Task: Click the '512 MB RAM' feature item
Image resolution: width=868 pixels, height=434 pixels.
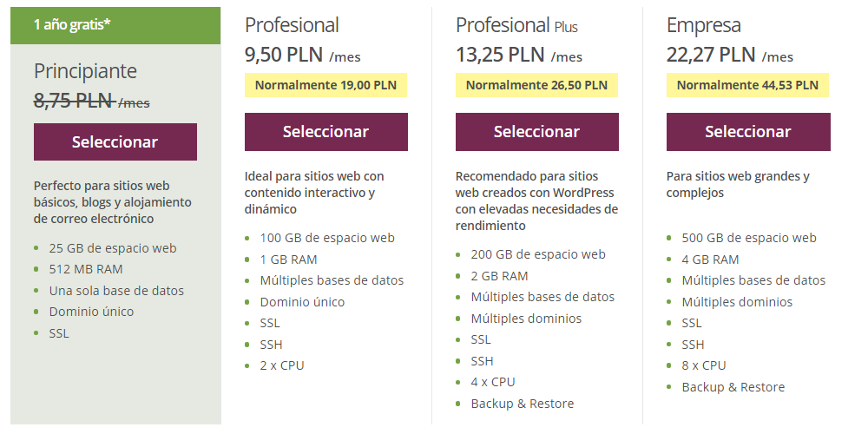Action: (x=86, y=269)
